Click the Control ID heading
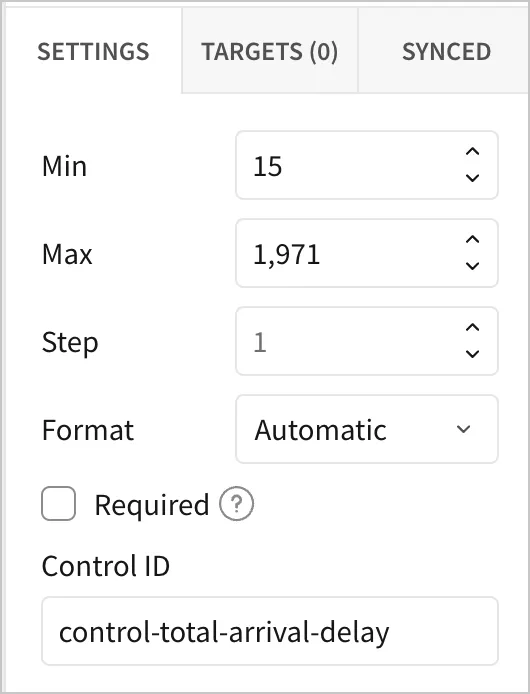 coord(106,566)
